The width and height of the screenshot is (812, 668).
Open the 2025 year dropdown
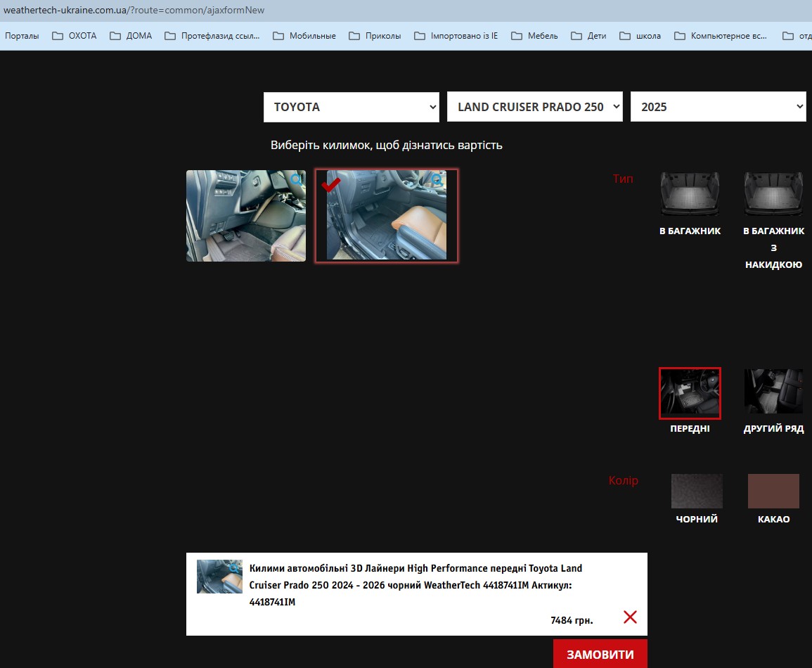[x=718, y=107]
